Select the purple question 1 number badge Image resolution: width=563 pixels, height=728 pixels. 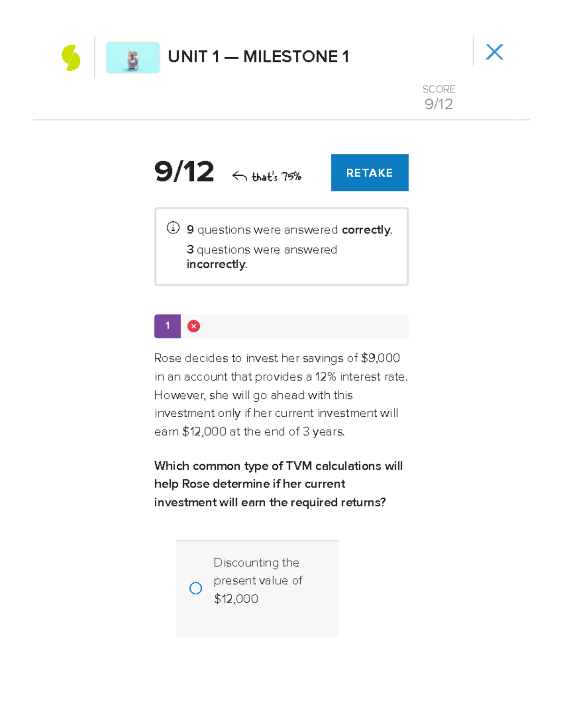[167, 326]
